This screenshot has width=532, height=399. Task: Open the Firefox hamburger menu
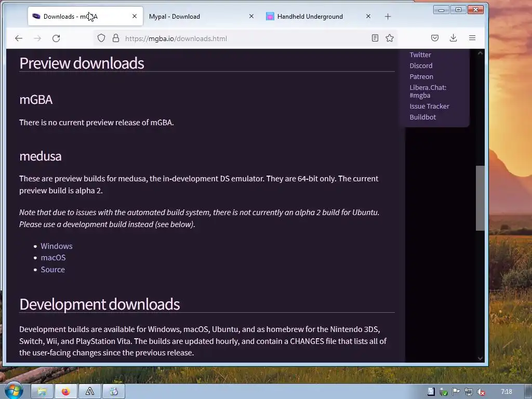[472, 38]
